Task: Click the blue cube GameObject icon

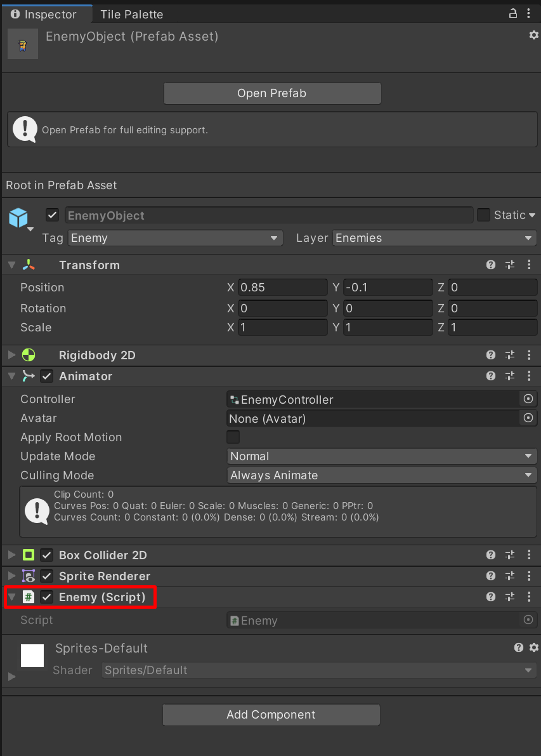Action: [x=18, y=218]
